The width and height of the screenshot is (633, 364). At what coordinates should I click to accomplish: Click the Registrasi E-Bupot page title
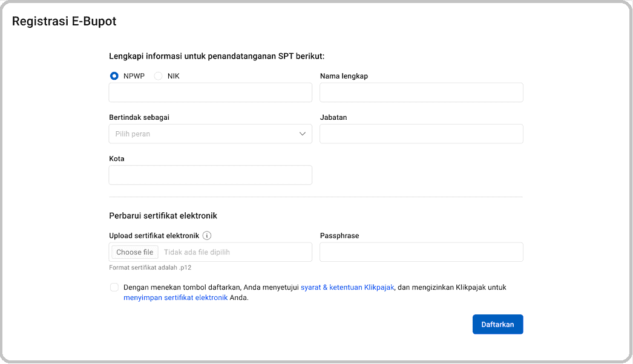coord(64,21)
